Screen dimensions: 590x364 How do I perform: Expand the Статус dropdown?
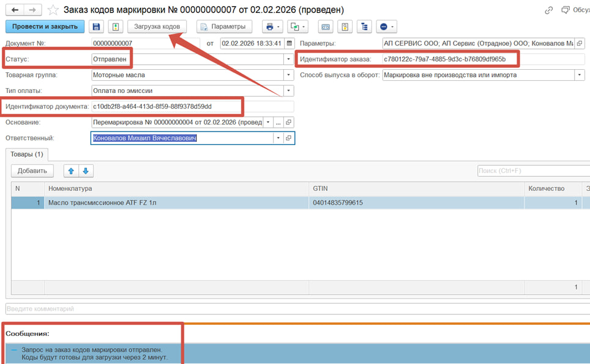pyautogui.click(x=288, y=59)
